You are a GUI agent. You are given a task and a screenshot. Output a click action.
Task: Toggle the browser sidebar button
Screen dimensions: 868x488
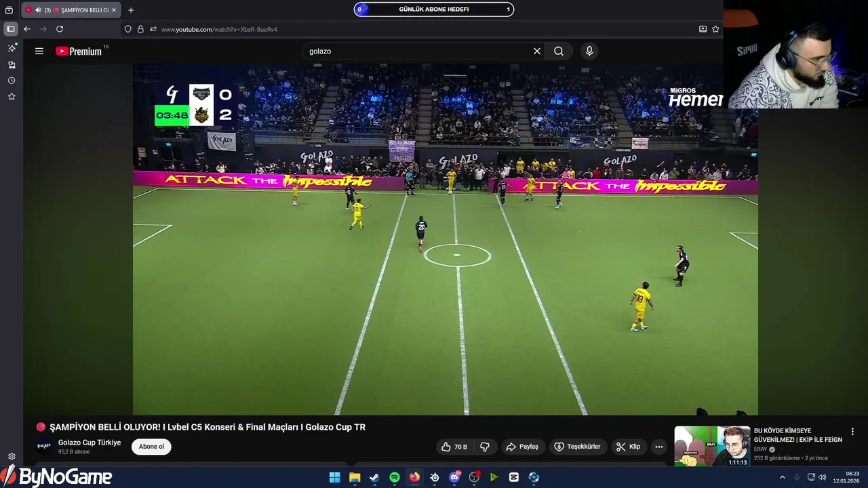tap(11, 29)
